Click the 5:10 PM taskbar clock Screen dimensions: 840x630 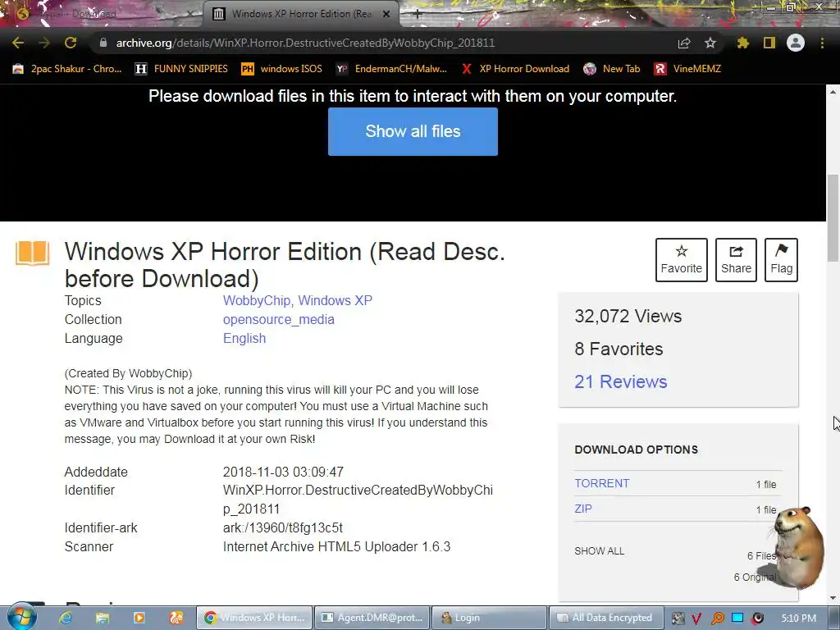(x=798, y=619)
